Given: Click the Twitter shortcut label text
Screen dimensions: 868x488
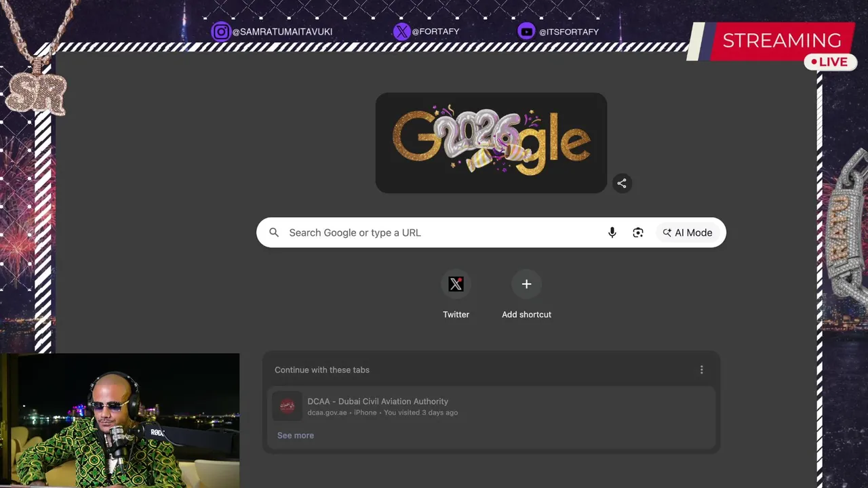Looking at the screenshot, I should (x=456, y=314).
